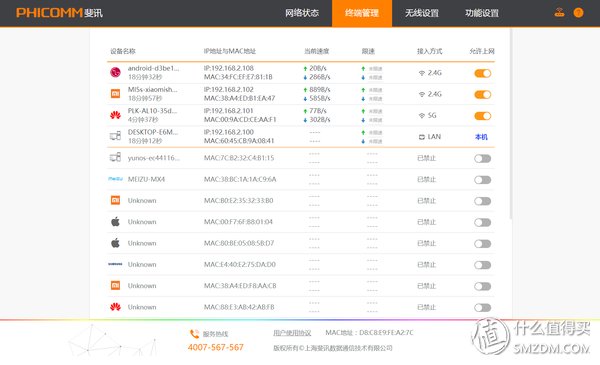Select IP 192.168.2.100 text
600x365 pixels.
pyautogui.click(x=228, y=132)
